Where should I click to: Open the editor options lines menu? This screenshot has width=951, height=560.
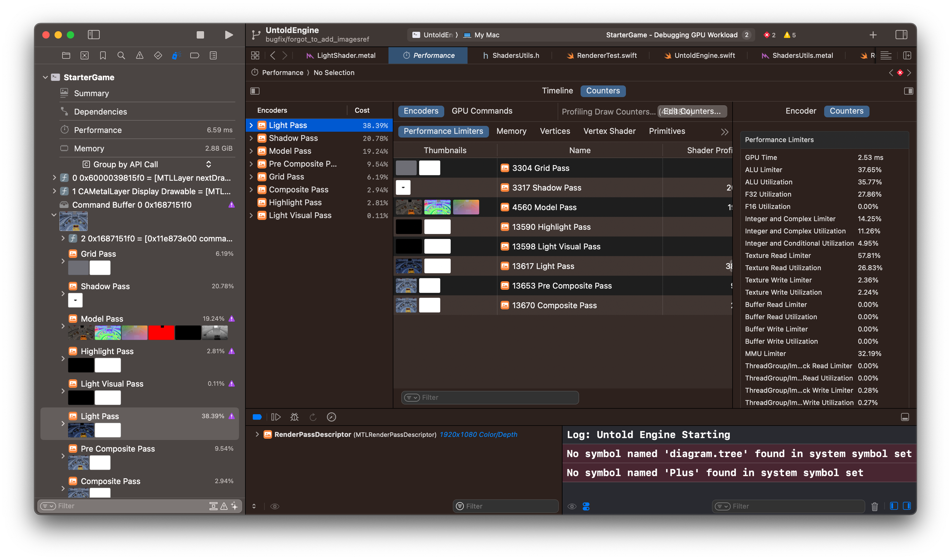coord(886,56)
